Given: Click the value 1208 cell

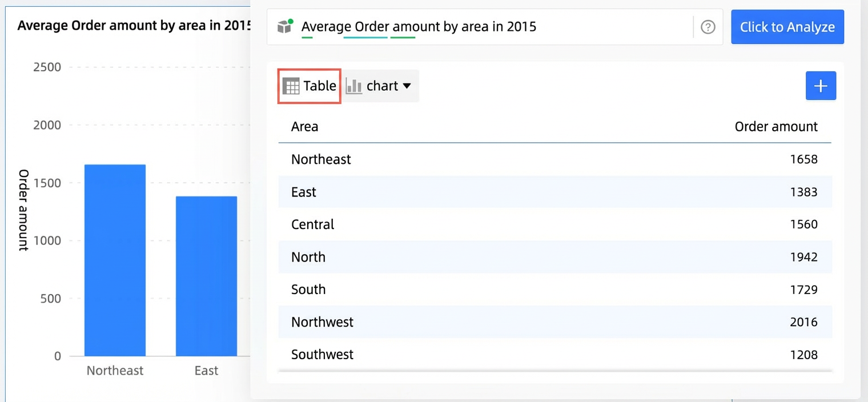Looking at the screenshot, I should 803,355.
